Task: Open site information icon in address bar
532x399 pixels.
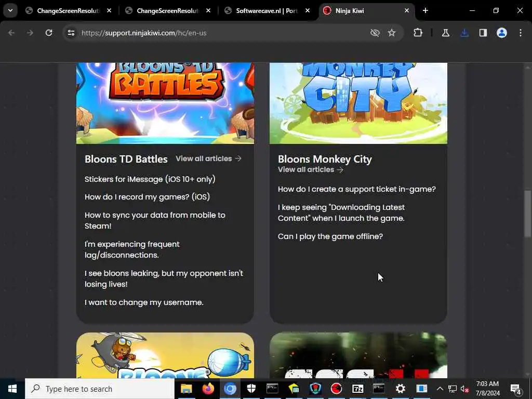Action: [x=71, y=33]
